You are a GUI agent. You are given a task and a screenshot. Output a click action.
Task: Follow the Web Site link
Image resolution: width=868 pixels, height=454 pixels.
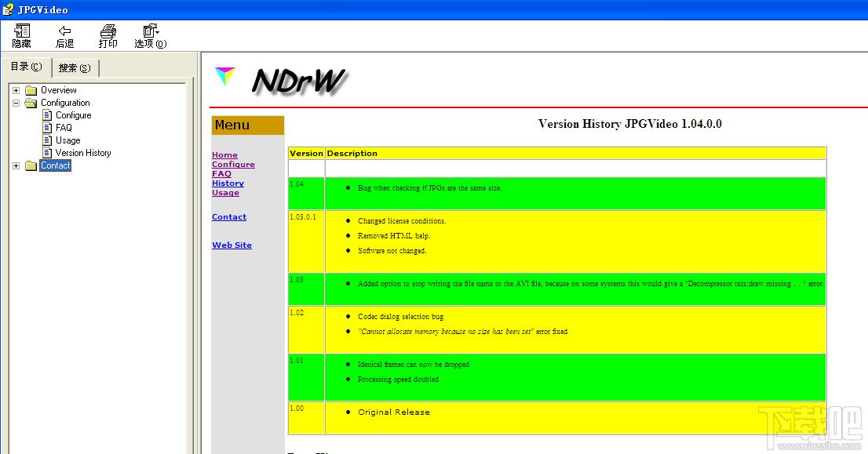pyautogui.click(x=232, y=245)
